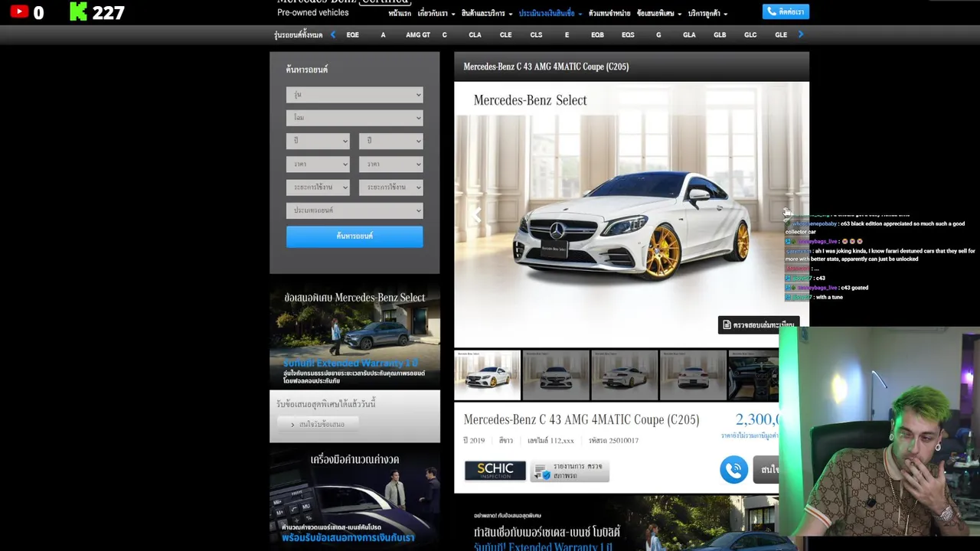Expand the สินค้าและบริการ menu
The width and height of the screenshot is (980, 551).
coord(486,13)
